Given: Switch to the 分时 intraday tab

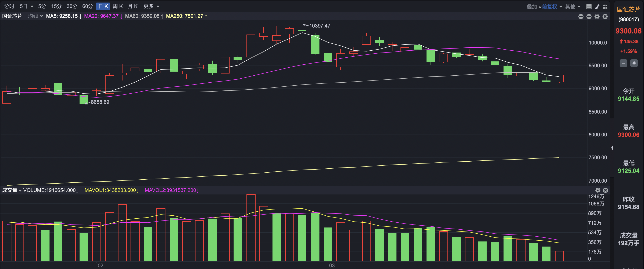Looking at the screenshot, I should point(9,6).
